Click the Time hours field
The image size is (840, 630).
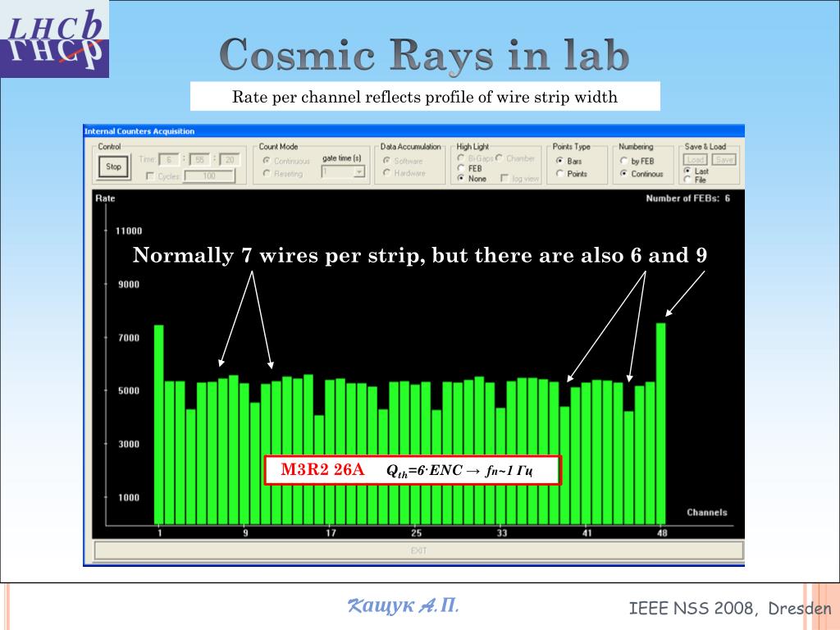pyautogui.click(x=169, y=160)
